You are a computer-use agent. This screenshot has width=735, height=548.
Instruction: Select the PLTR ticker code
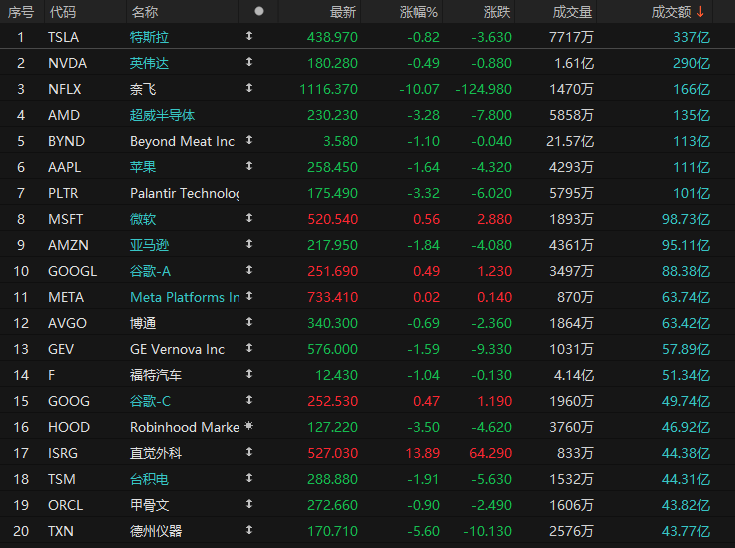[x=63, y=193]
